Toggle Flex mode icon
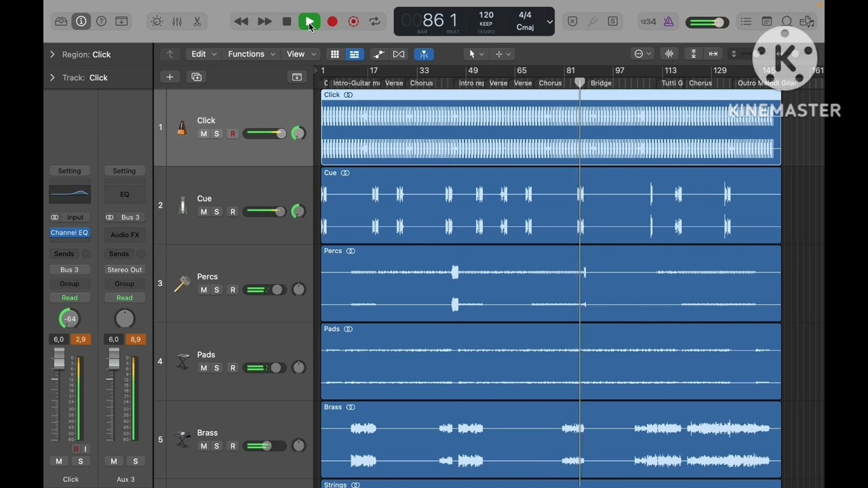Screen dimensions: 868x488 (x=399, y=54)
